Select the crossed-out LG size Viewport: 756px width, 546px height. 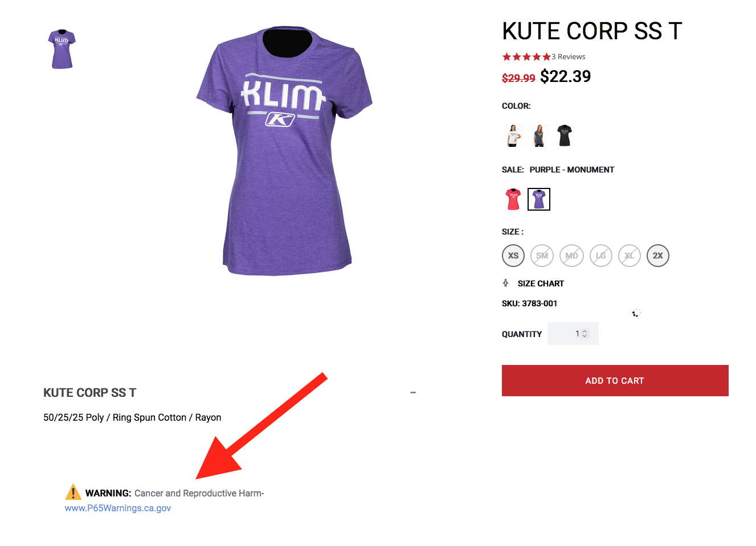[x=600, y=256]
